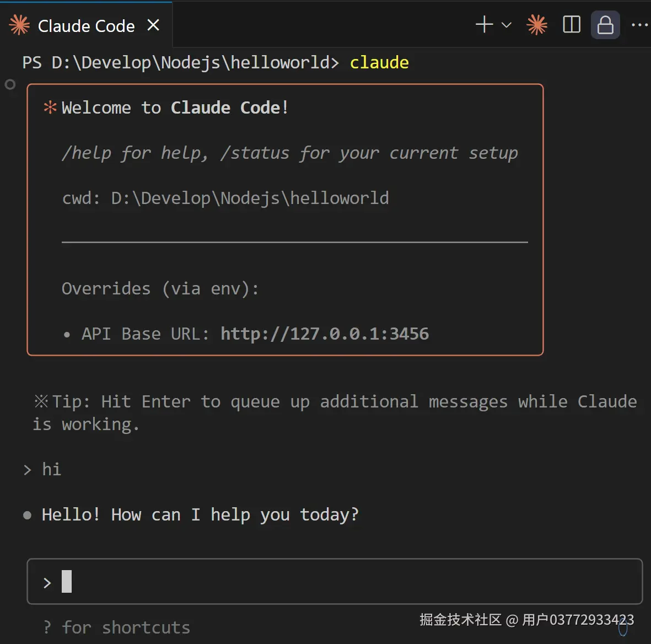This screenshot has width=651, height=644.
Task: Click the cwd path D:\Develop\Nodejs\helloworld
Action: point(250,198)
